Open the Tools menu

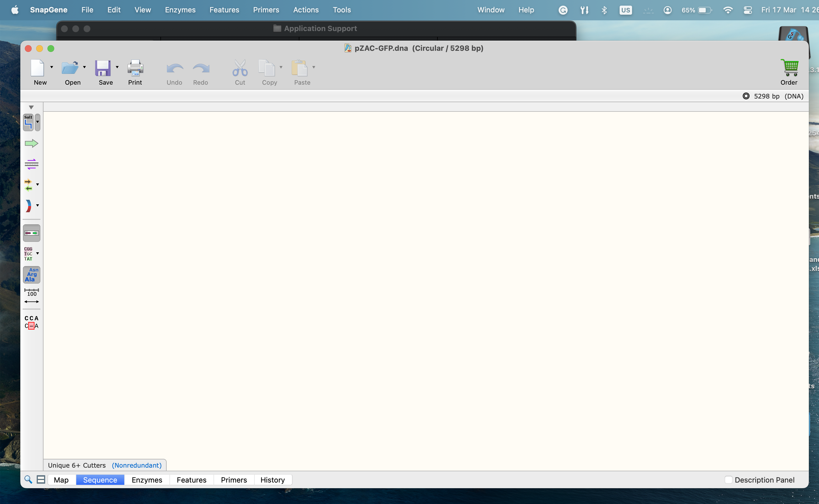click(x=342, y=10)
